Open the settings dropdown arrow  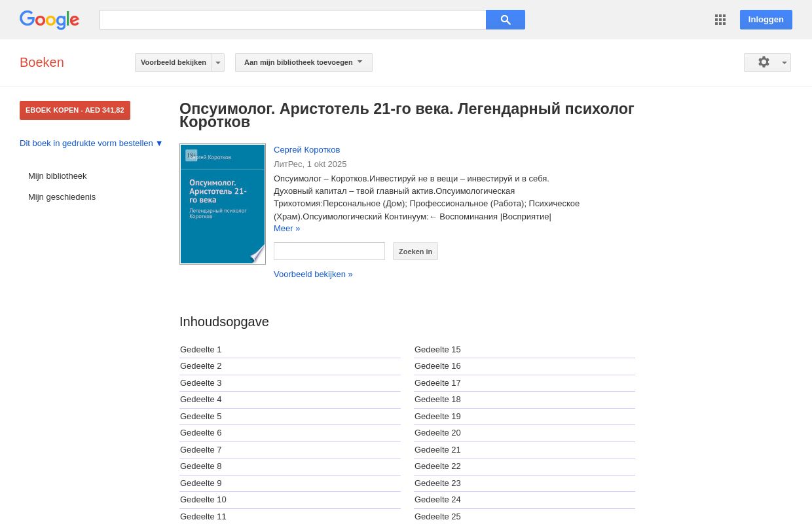(x=783, y=62)
